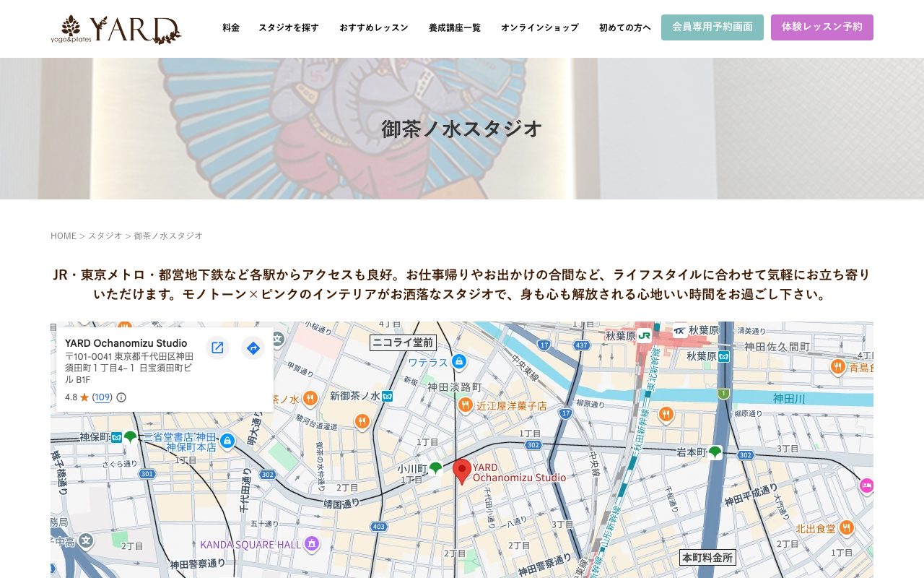Click the ワテラス shopping marker
Screen dimensions: 924x578
[458, 361]
